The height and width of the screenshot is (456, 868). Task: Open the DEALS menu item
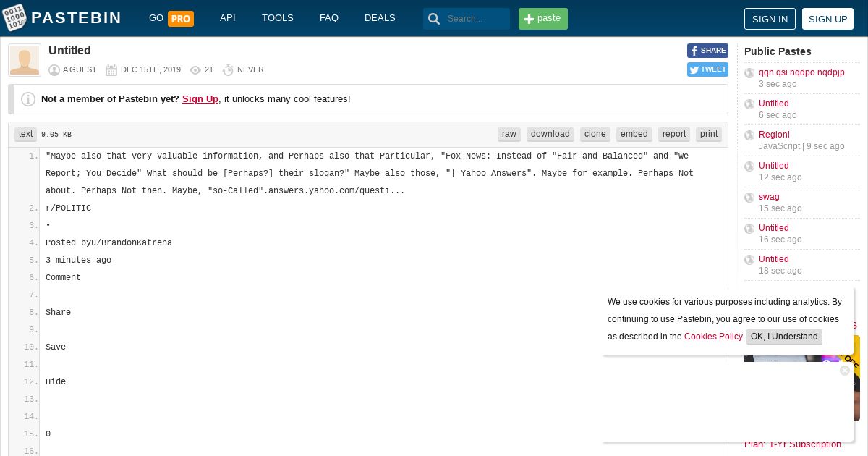(380, 18)
